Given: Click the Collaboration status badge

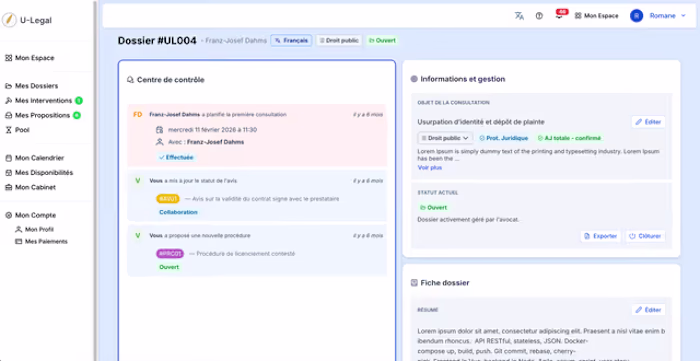Looking at the screenshot, I should coord(178,212).
